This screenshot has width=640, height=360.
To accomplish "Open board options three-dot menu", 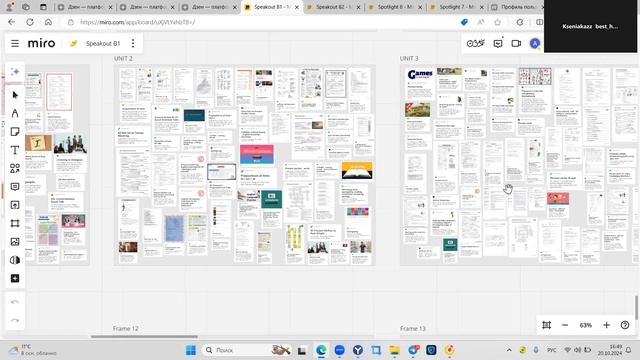I will coord(133,43).
